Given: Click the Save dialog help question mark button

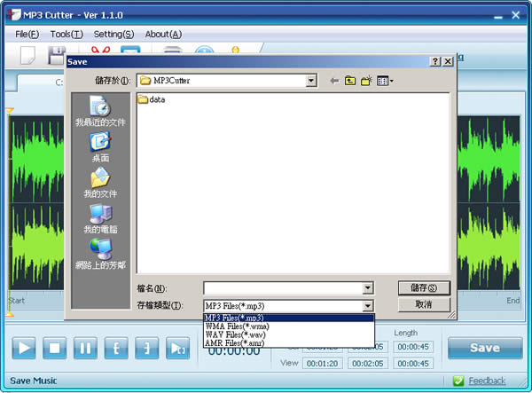Looking at the screenshot, I should pyautogui.click(x=435, y=61).
